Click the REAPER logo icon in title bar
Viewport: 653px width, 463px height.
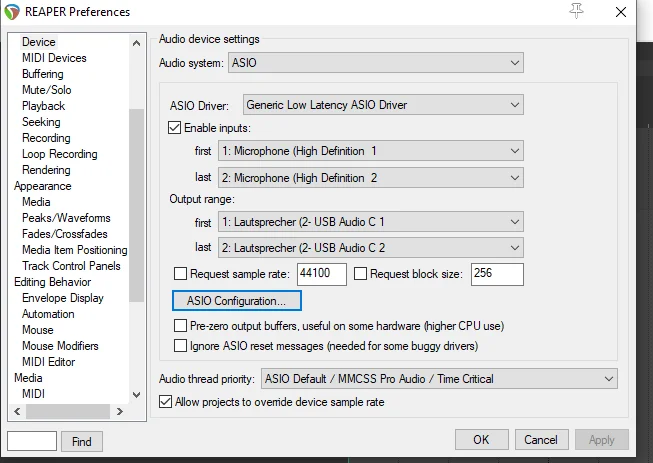[x=13, y=12]
